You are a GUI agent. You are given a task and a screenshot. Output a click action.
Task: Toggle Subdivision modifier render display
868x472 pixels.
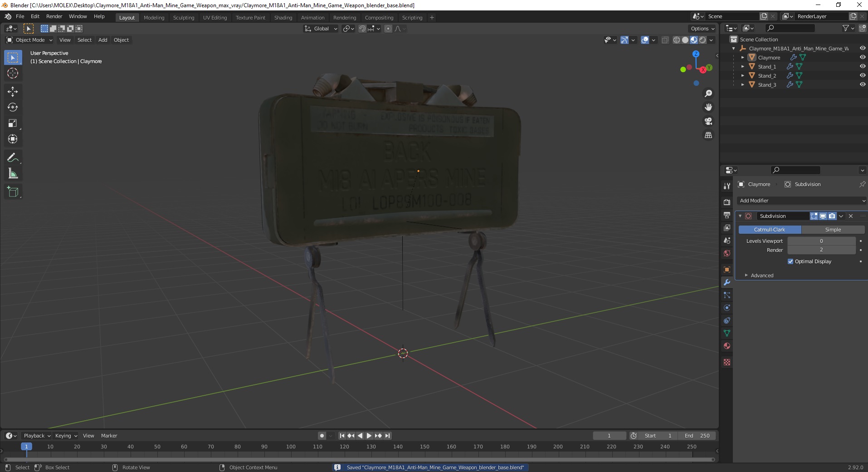[832, 216]
